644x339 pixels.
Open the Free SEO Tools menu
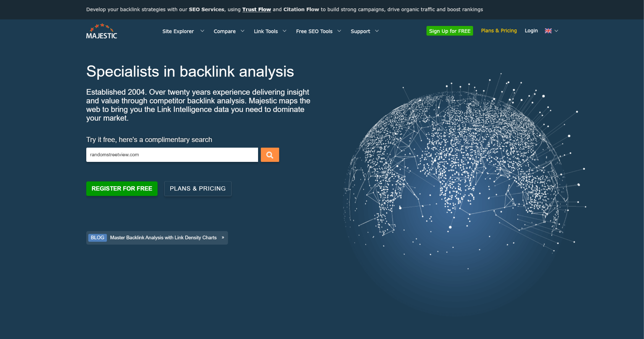pos(314,31)
